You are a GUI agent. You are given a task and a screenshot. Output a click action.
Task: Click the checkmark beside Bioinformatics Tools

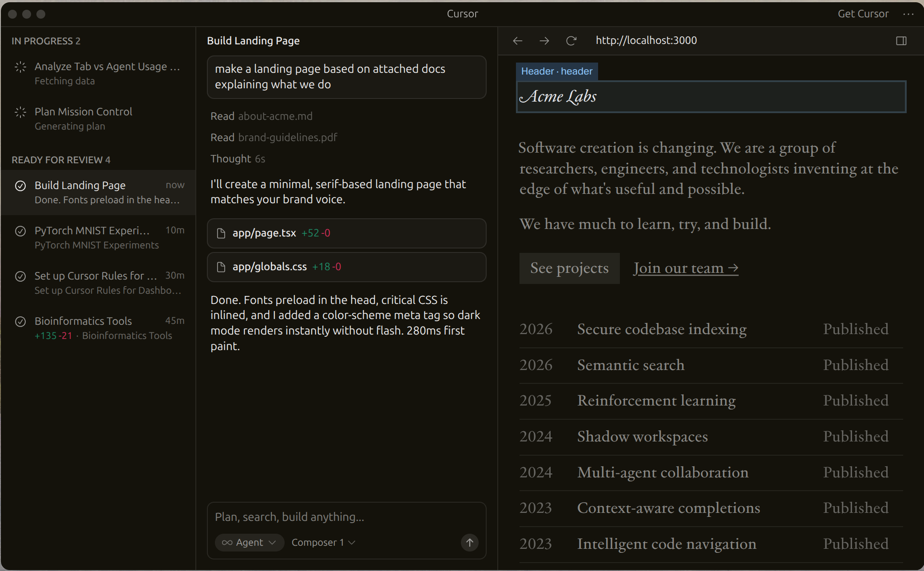tap(20, 322)
